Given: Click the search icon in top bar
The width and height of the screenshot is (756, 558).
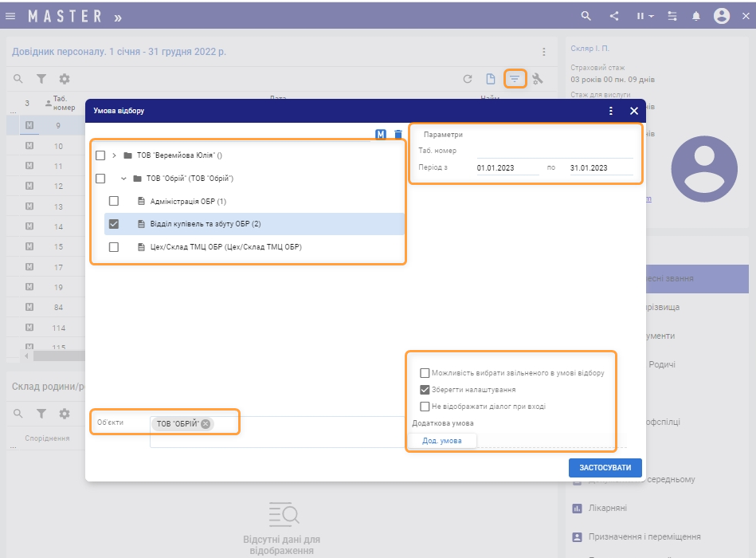Looking at the screenshot, I should 586,16.
